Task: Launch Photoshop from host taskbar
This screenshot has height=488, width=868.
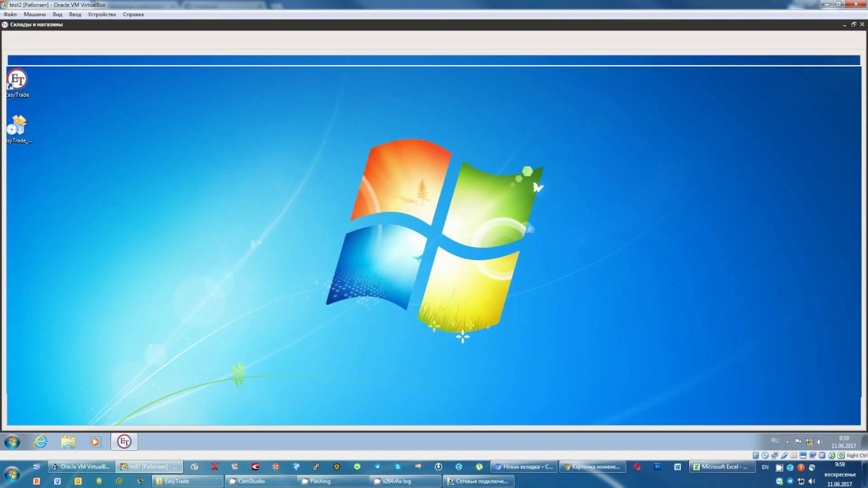Action: tap(657, 467)
